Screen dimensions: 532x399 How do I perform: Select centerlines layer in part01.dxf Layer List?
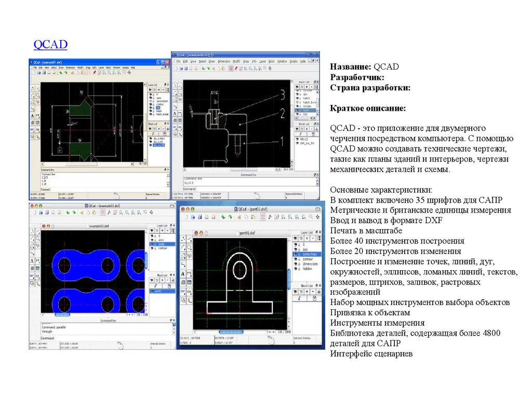307,254
